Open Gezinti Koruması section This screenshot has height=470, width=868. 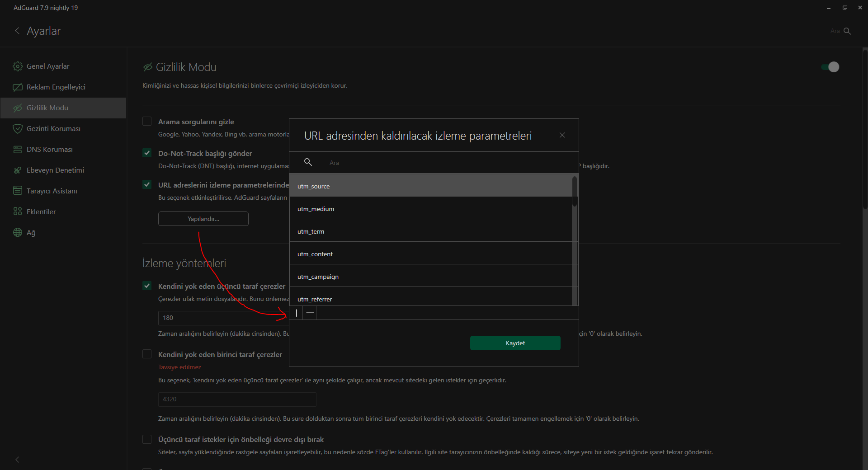coord(63,129)
